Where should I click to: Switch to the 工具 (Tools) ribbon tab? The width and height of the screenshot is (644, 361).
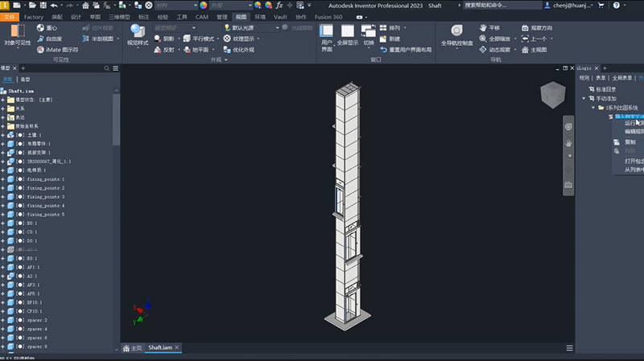(182, 16)
